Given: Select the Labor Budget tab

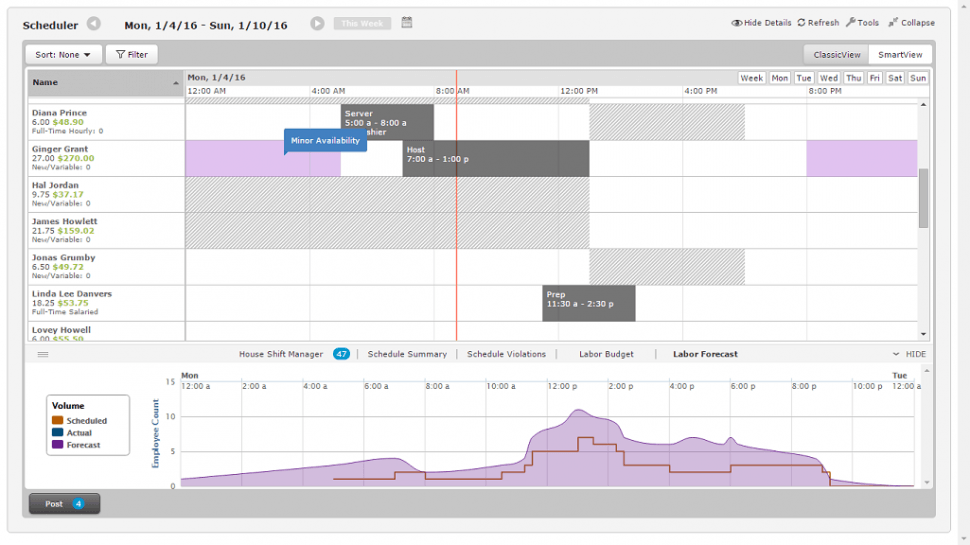Looking at the screenshot, I should pos(606,354).
